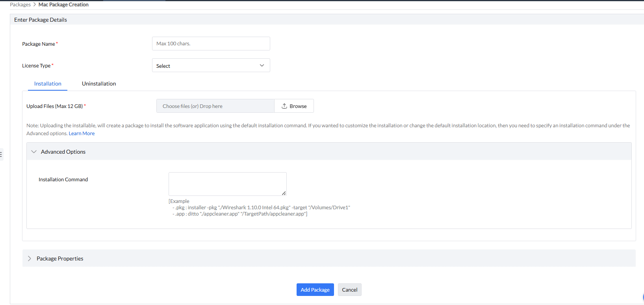Screen dimensions: 644x305
Task: Click the License Type dropdown arrow
Action: 262,65
